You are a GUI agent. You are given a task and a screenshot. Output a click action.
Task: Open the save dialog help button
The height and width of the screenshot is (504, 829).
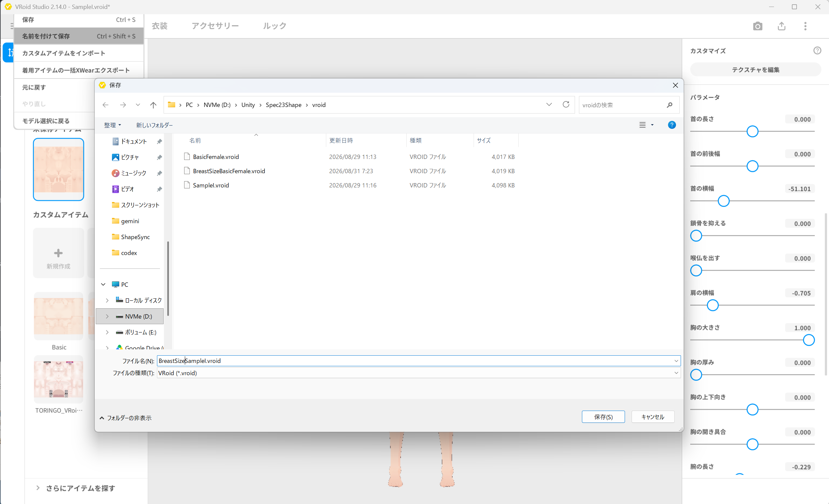pyautogui.click(x=672, y=125)
